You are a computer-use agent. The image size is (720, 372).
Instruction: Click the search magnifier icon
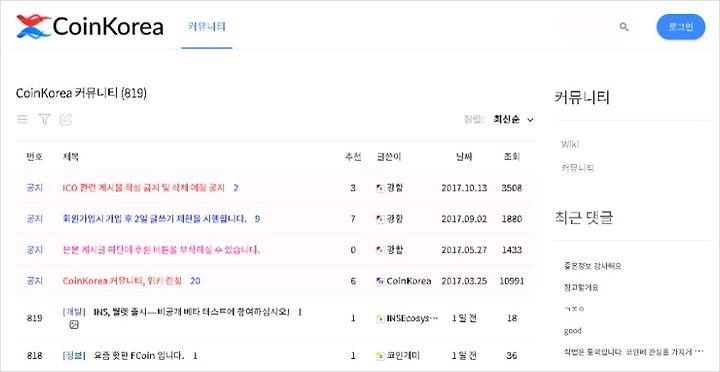click(x=624, y=27)
